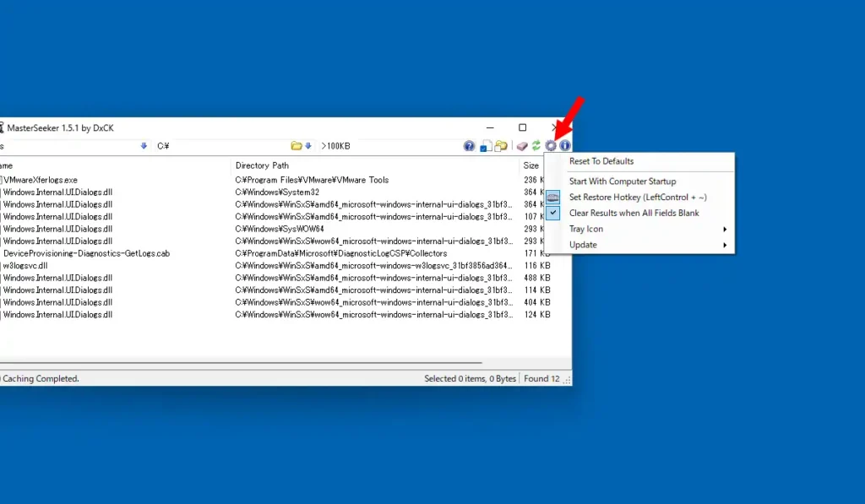Expand the Tray Icon submenu
The image size is (865, 504).
coord(639,229)
